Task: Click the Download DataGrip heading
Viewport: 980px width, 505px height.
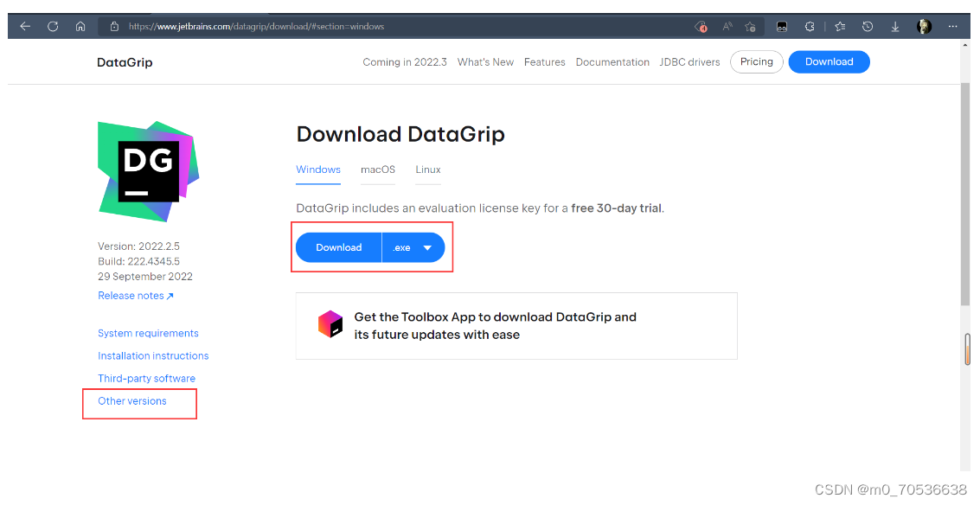Action: coord(400,134)
